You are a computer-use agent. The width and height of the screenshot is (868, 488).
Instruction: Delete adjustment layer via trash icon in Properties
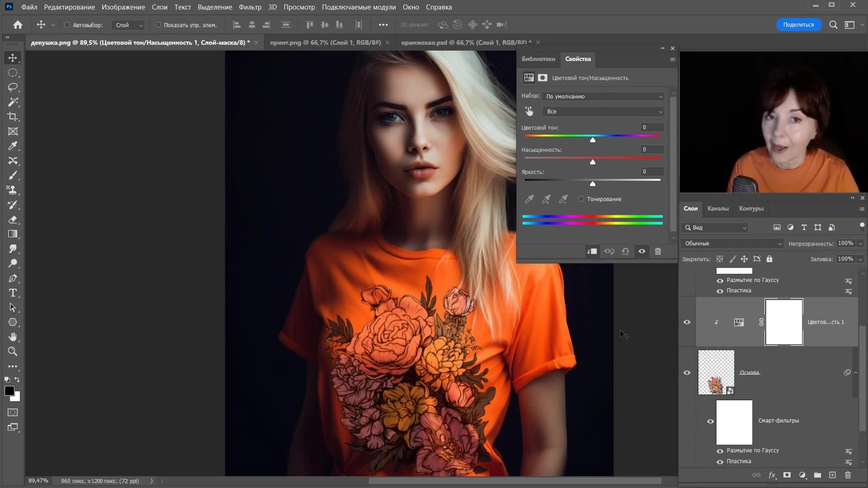pos(658,251)
